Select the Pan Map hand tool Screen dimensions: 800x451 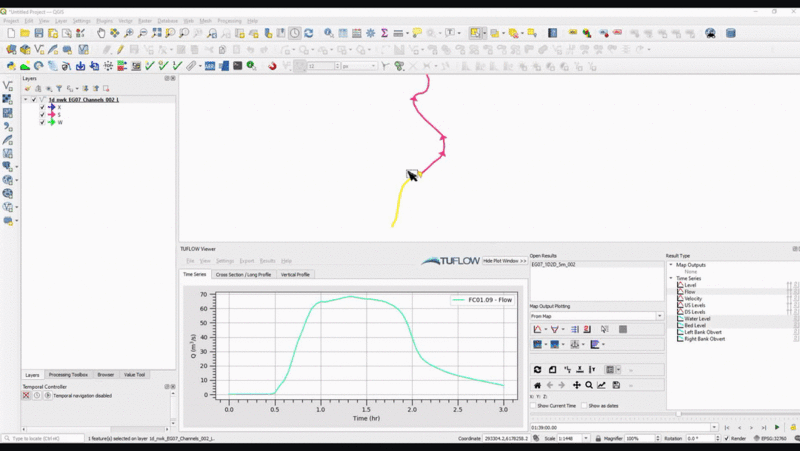(100, 33)
